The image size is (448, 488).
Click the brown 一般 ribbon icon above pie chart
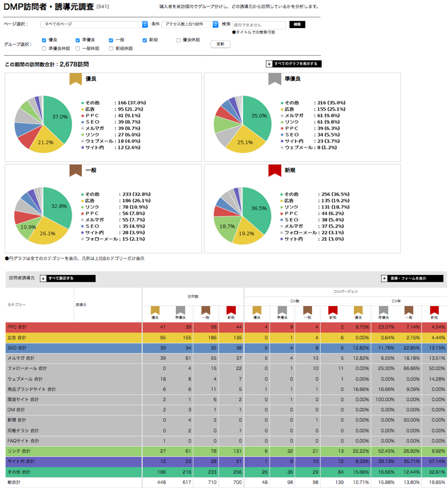(75, 171)
